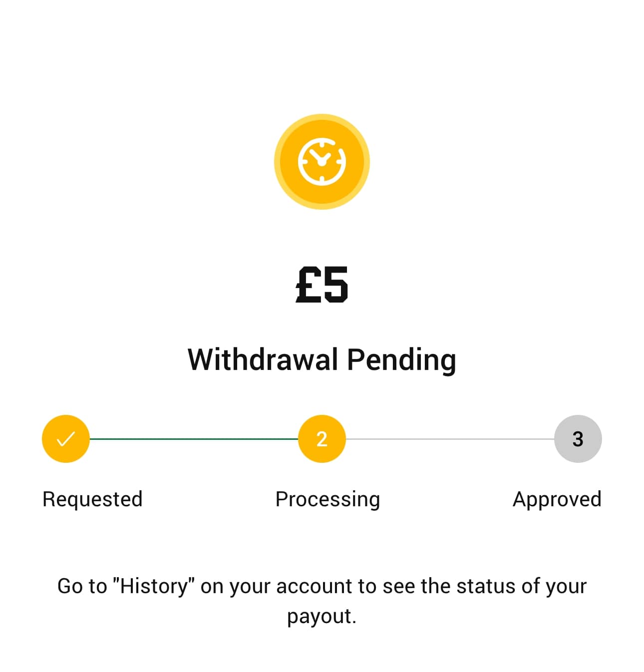The width and height of the screenshot is (644, 672).
Task: Click the Processing step label
Action: (x=327, y=499)
